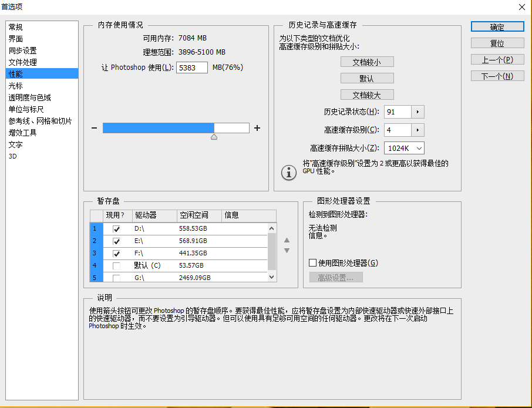Click the 2469.09GB free space cell

click(x=195, y=278)
